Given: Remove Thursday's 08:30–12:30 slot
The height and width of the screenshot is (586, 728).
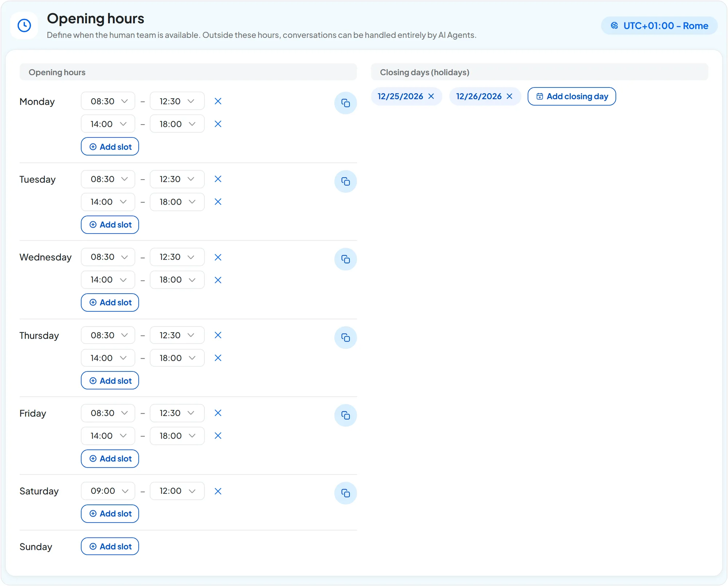Looking at the screenshot, I should tap(218, 335).
